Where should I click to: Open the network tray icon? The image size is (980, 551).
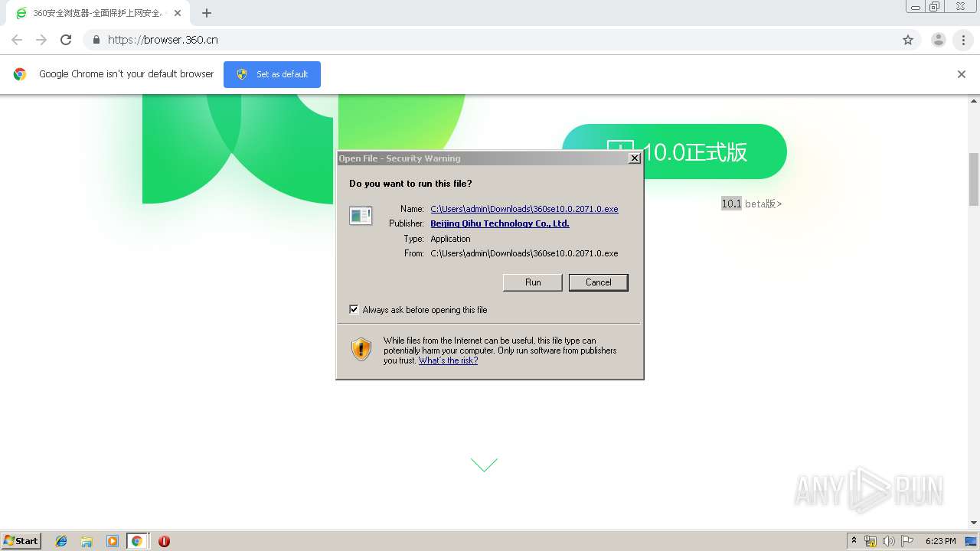click(871, 541)
